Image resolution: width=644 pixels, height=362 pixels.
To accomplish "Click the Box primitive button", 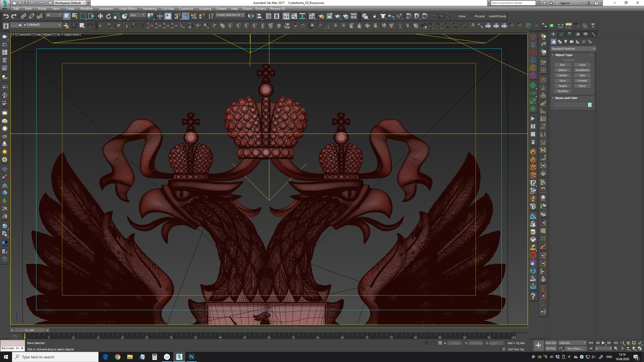I will coord(562,65).
